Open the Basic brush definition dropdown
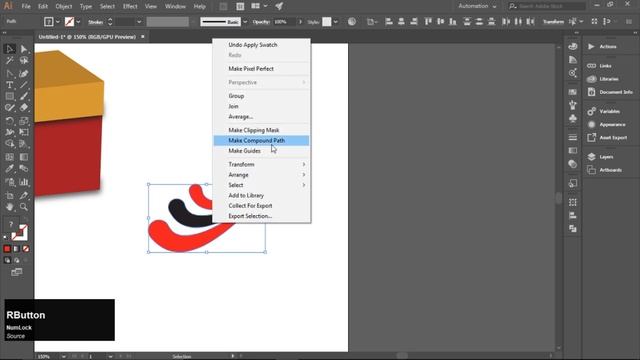Viewport: 640px width, 360px height. pos(245,22)
